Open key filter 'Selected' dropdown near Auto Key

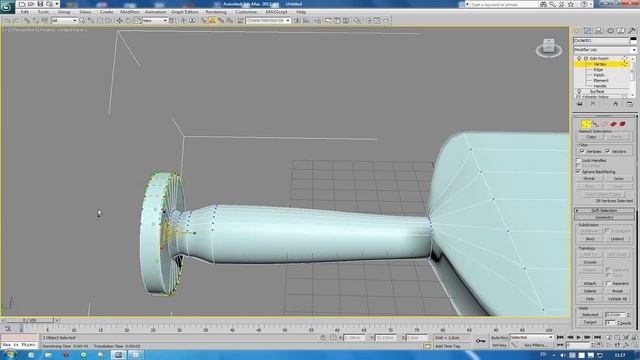click(x=531, y=338)
